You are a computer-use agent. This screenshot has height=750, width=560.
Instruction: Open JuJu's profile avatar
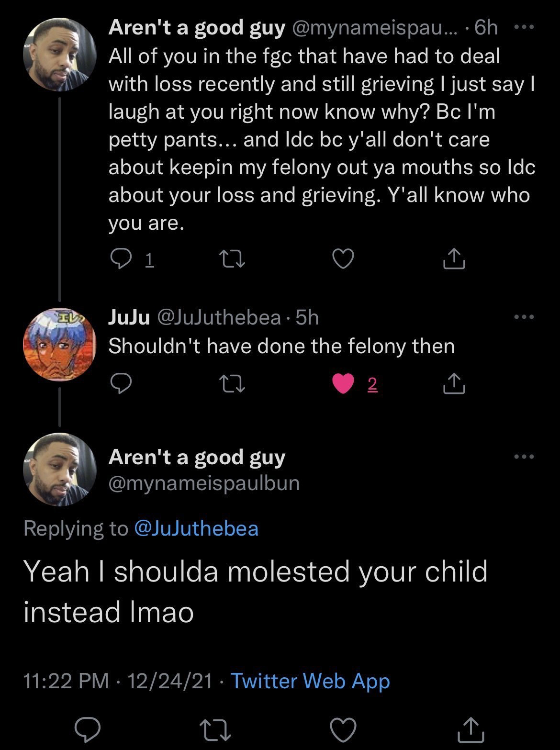pyautogui.click(x=59, y=344)
